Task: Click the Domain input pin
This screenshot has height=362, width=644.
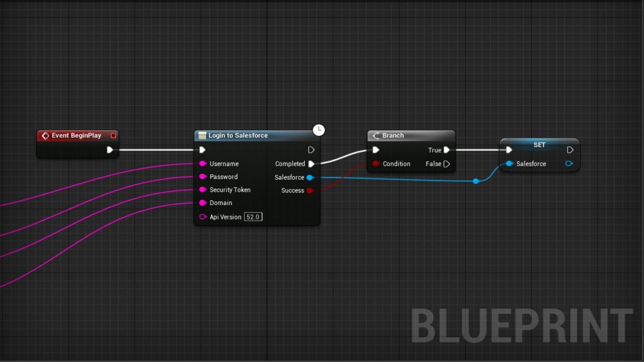Action: pos(203,203)
